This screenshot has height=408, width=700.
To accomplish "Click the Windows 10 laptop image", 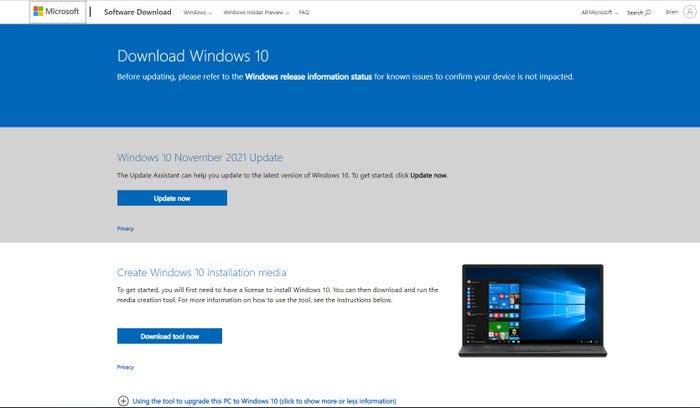I will tap(533, 311).
